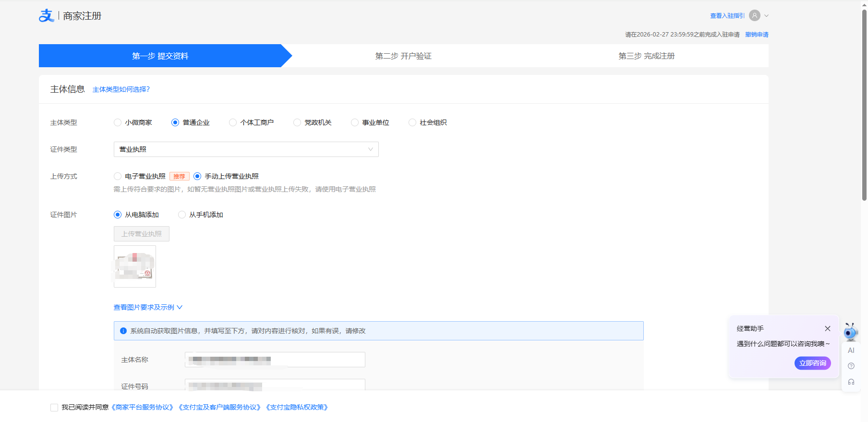Open the AI assistant sidebar button

[x=851, y=350]
